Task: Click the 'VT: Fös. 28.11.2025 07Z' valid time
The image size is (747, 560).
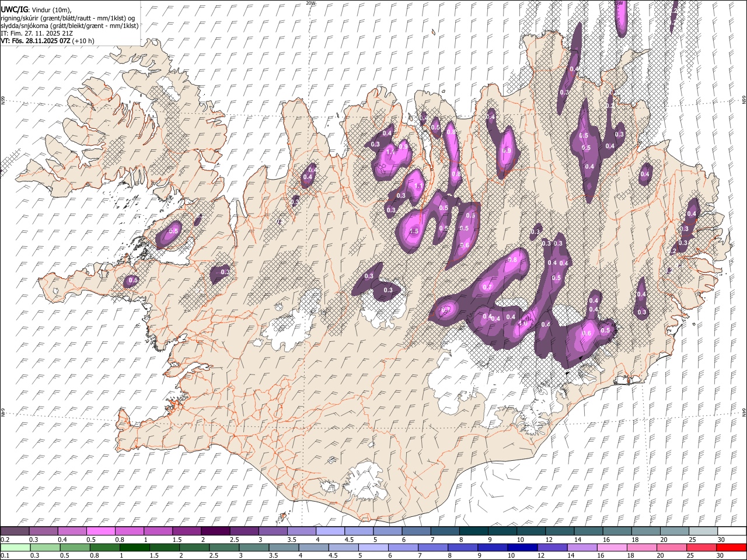Action: 36,41
